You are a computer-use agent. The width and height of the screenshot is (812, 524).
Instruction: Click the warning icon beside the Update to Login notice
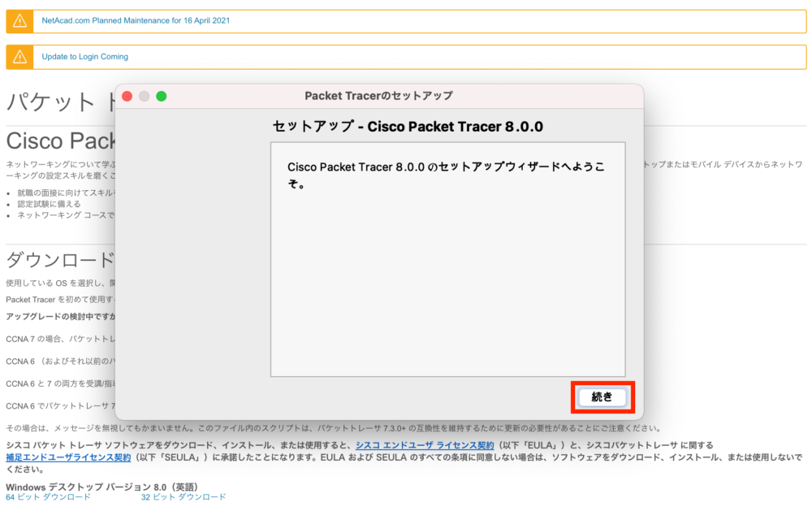click(19, 57)
